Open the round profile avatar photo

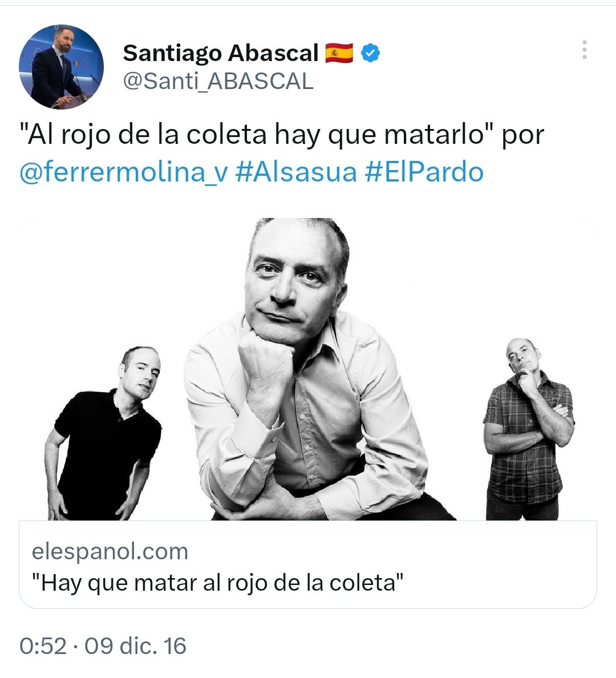point(62,67)
